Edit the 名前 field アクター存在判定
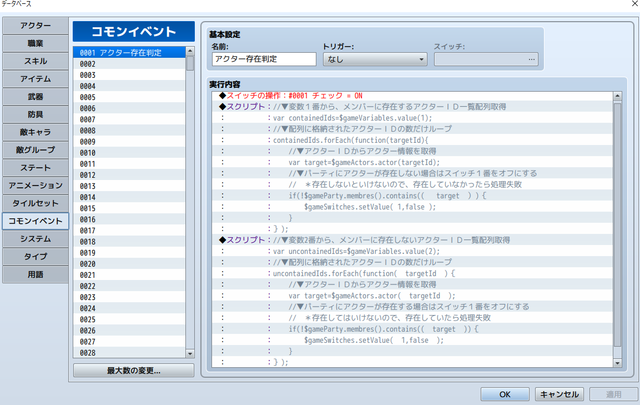Viewport: 640px width, 405px height. (264, 59)
